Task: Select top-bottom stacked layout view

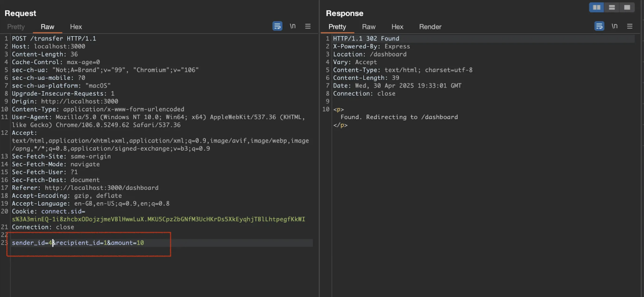Action: 611,7
